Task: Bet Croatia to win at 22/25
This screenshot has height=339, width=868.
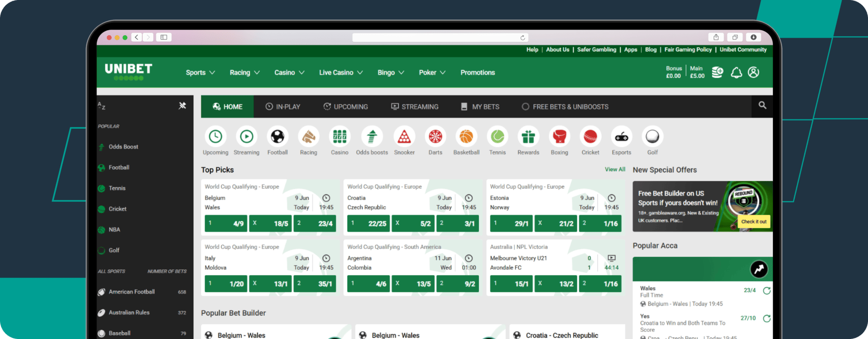Action: [x=368, y=224]
